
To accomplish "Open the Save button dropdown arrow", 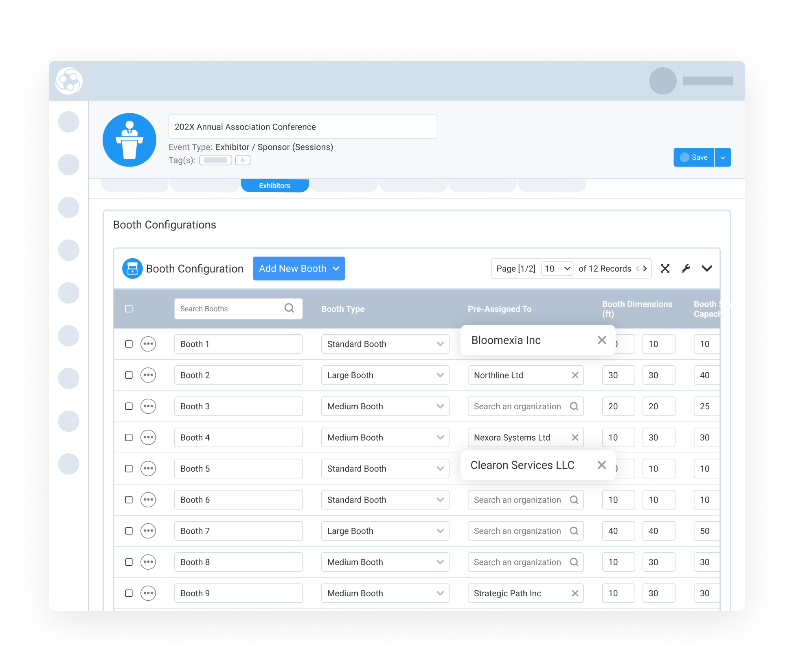I will tap(723, 157).
